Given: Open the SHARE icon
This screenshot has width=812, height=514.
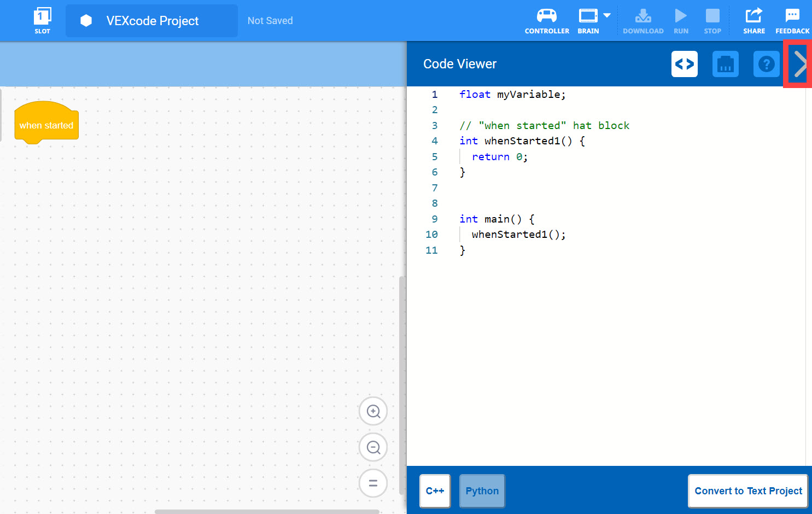Looking at the screenshot, I should point(753,16).
